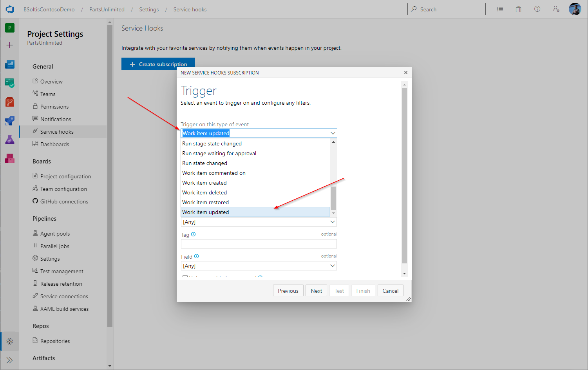Screen dimensions: 588x370
Task: Select 'Run state changed' event option
Action: [x=204, y=163]
